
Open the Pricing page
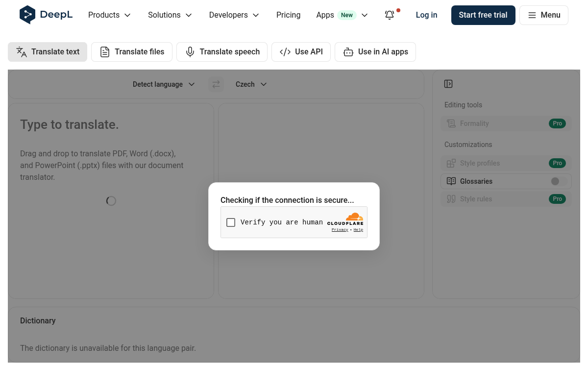[x=288, y=15]
